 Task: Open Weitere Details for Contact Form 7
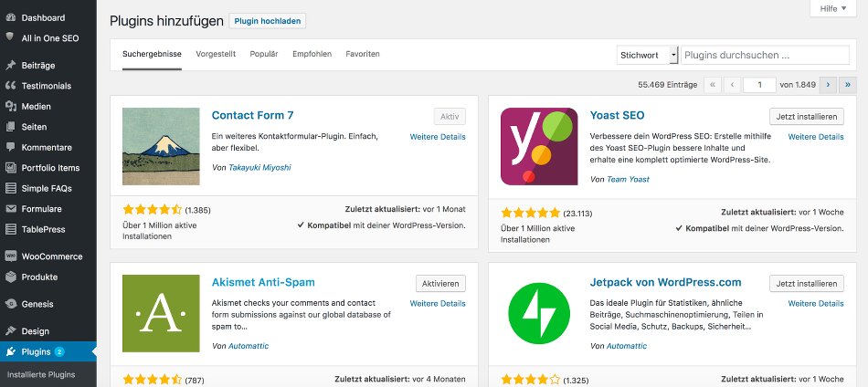[438, 137]
